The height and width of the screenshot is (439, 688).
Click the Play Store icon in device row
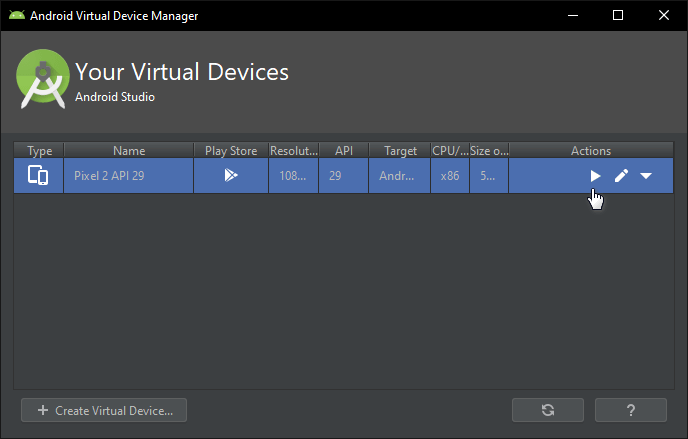(230, 176)
